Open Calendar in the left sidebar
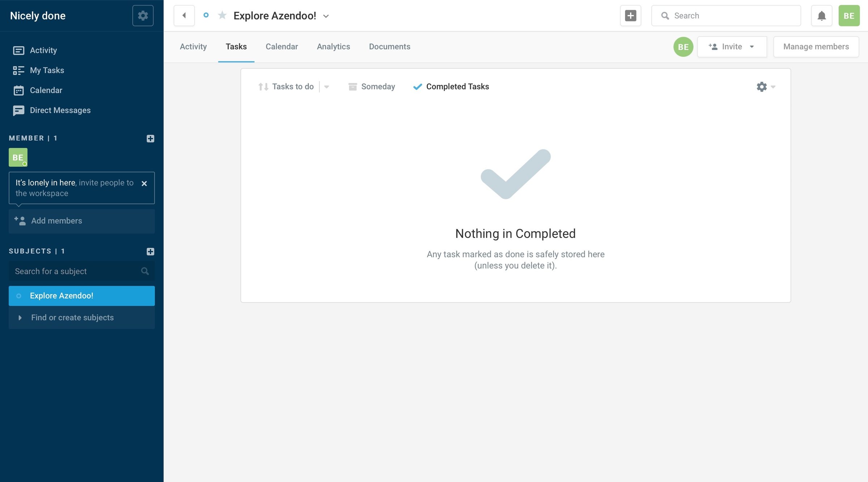 coord(37,90)
